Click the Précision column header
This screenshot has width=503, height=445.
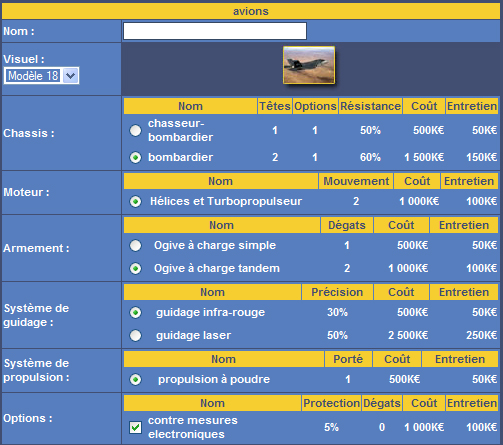(x=337, y=292)
